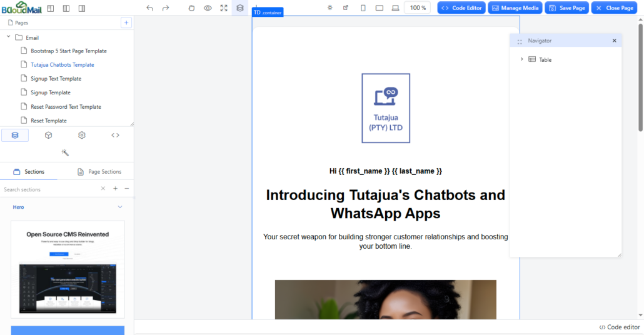Click the blue section thumbnail below Hero
Image resolution: width=644 pixels, height=335 pixels.
pyautogui.click(x=68, y=331)
